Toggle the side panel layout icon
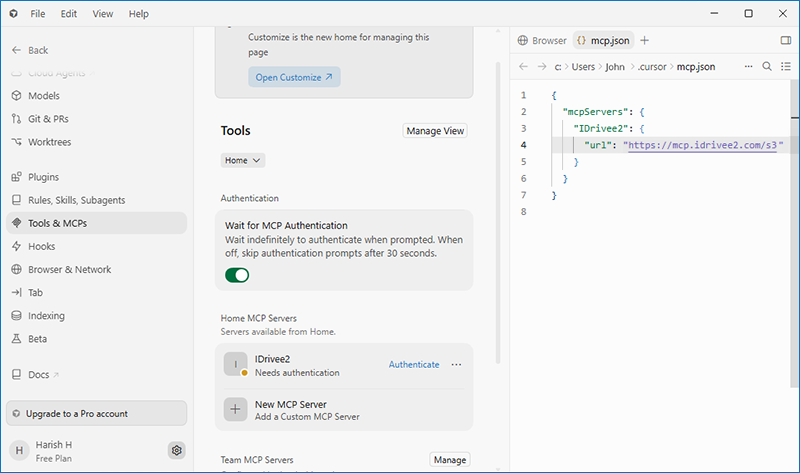 [x=786, y=40]
